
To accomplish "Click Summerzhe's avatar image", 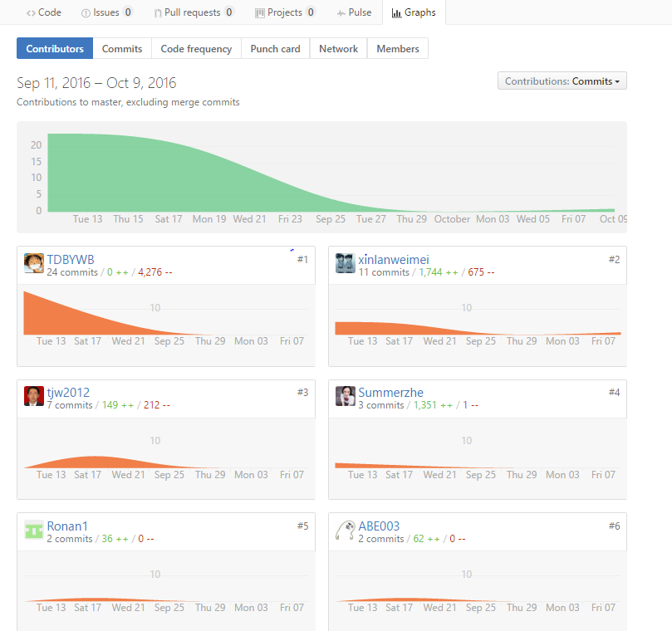I will click(x=346, y=396).
